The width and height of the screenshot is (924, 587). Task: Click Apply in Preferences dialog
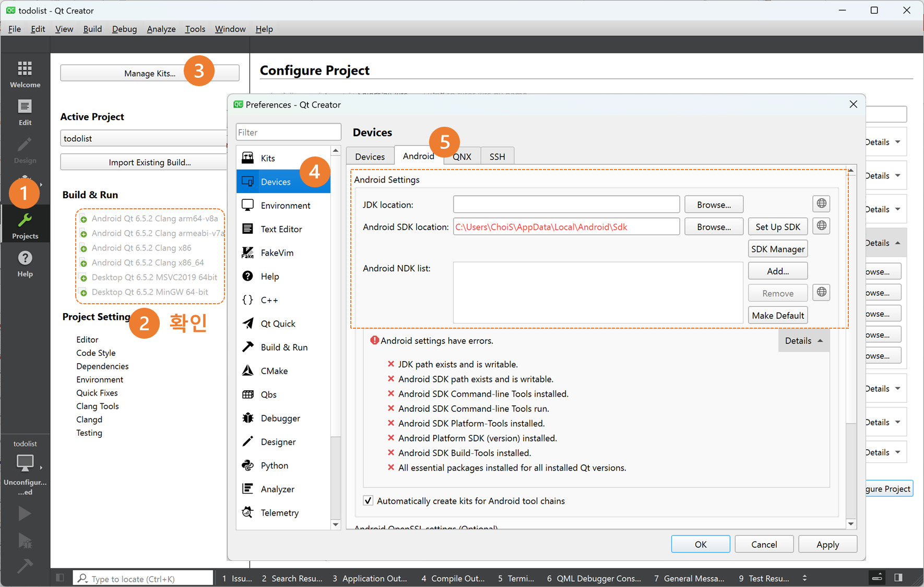pyautogui.click(x=827, y=544)
